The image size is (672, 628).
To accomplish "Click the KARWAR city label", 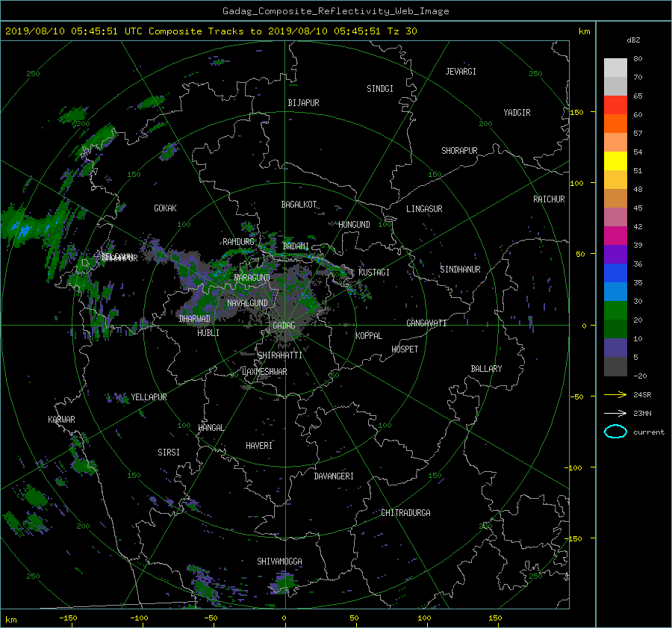I will [x=61, y=420].
